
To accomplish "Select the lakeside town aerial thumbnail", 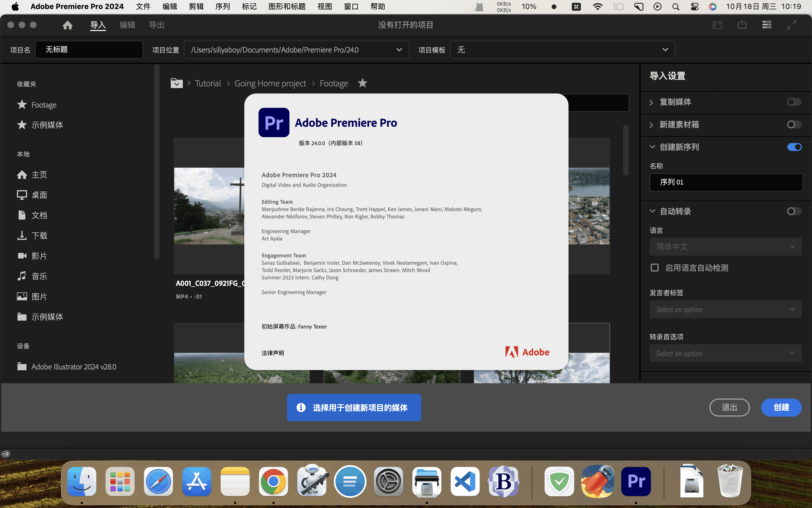I will [589, 206].
